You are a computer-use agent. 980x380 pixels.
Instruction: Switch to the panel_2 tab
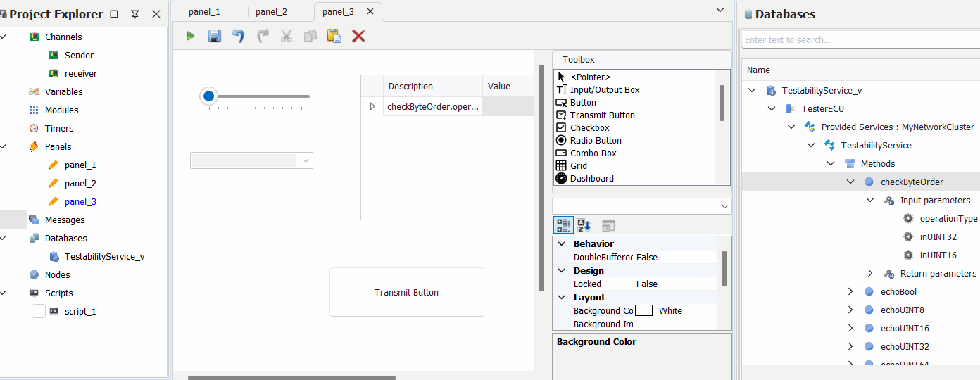[271, 11]
